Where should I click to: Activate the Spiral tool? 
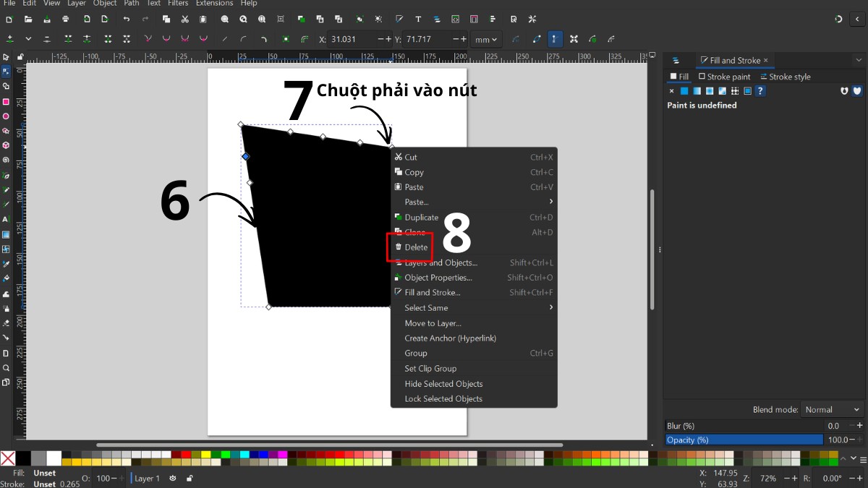pos(6,157)
